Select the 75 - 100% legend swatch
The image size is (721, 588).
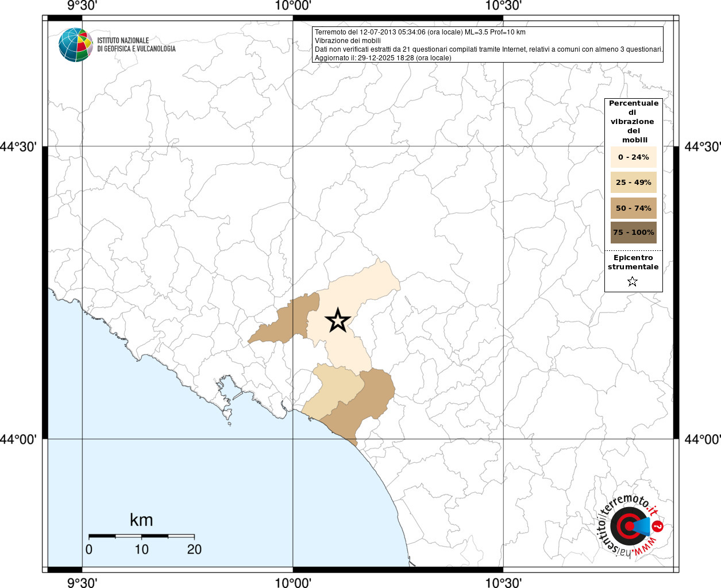click(x=633, y=233)
